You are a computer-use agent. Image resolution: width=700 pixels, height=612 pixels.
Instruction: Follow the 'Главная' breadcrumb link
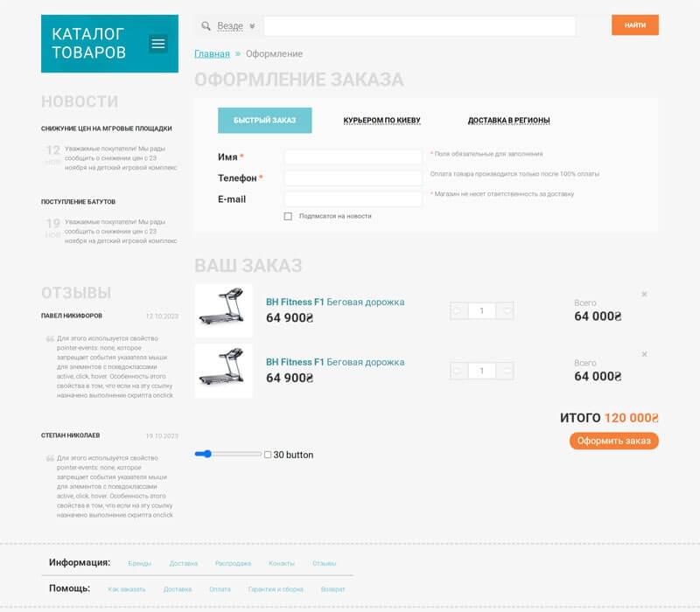click(x=212, y=54)
